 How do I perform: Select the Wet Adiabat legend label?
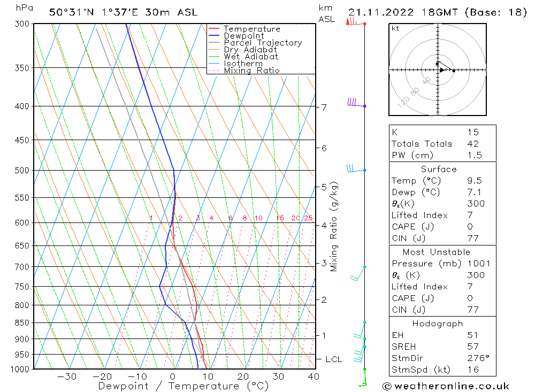pyautogui.click(x=251, y=56)
